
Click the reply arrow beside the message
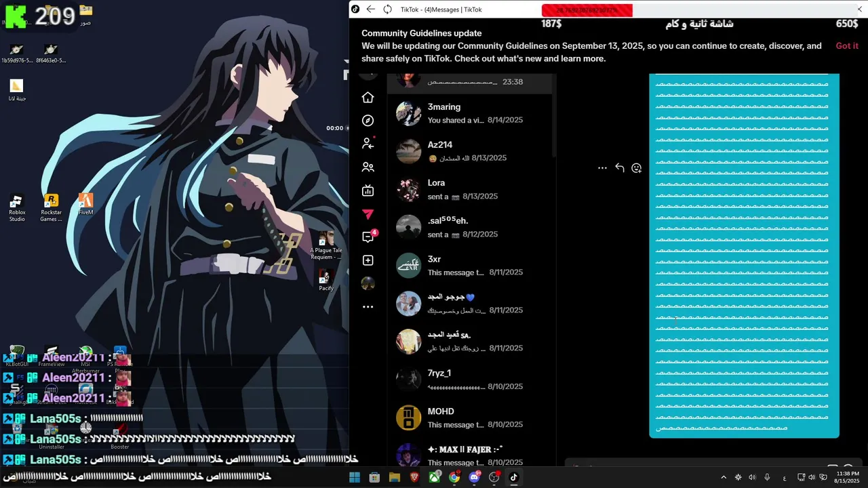[x=619, y=168]
